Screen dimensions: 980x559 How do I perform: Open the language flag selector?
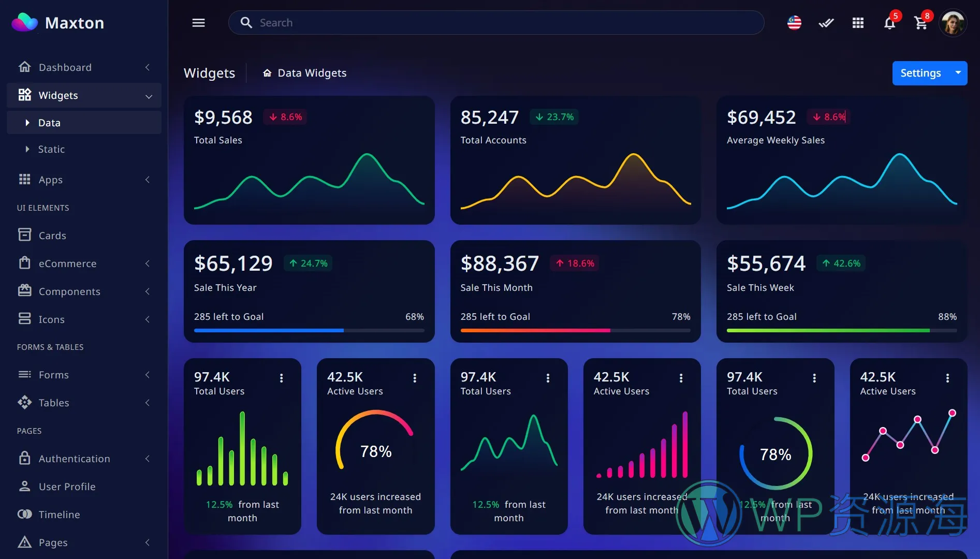(794, 23)
